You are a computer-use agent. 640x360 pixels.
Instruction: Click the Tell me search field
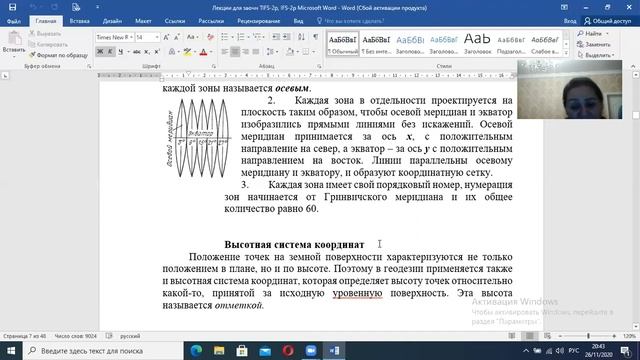click(x=351, y=21)
